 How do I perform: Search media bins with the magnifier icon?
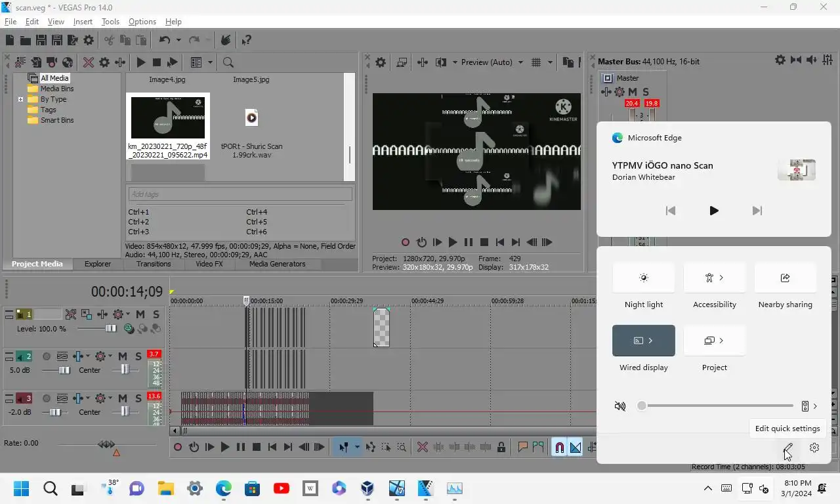click(228, 62)
